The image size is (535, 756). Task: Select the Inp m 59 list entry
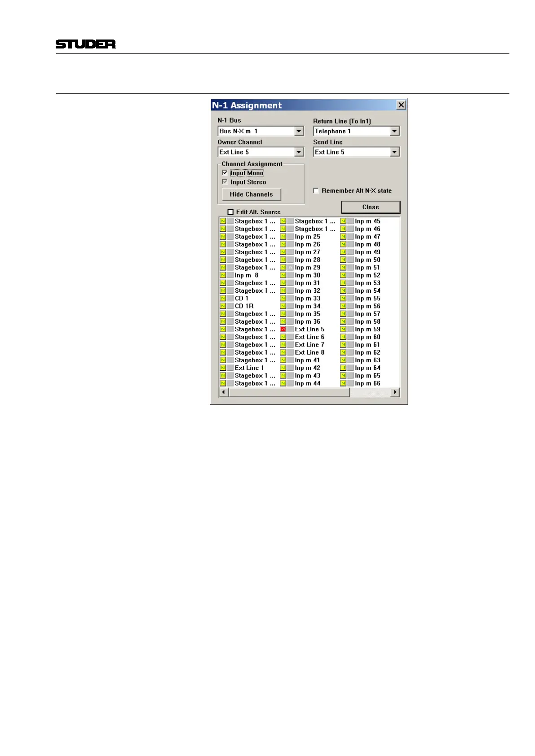click(367, 330)
